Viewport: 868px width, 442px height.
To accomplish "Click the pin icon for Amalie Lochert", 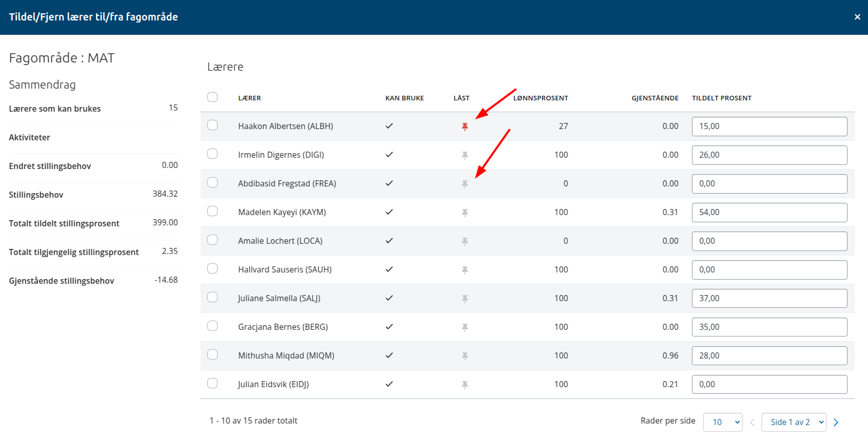I will click(x=465, y=241).
